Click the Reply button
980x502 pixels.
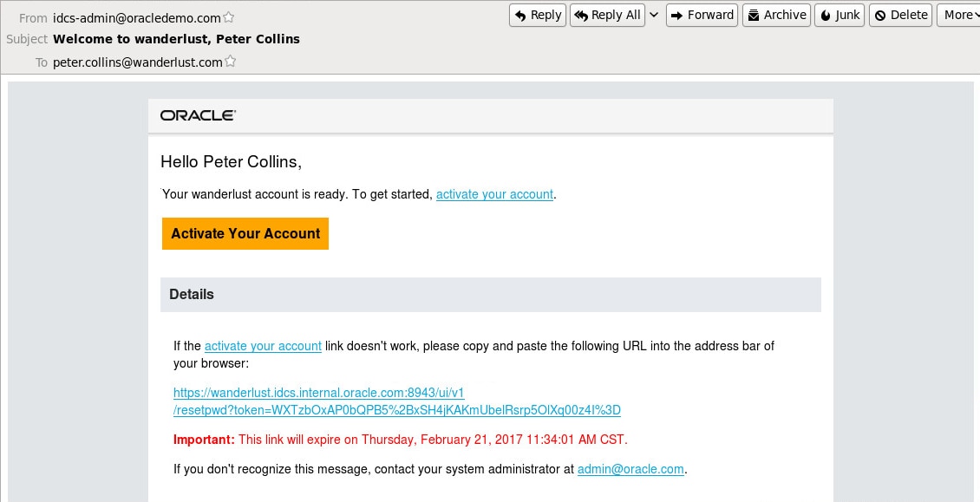[538, 15]
